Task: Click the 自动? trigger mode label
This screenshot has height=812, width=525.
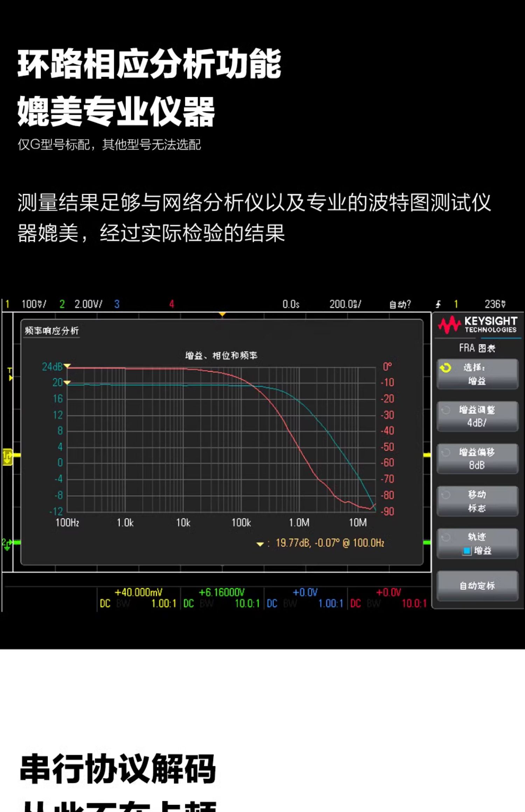Action: [400, 304]
